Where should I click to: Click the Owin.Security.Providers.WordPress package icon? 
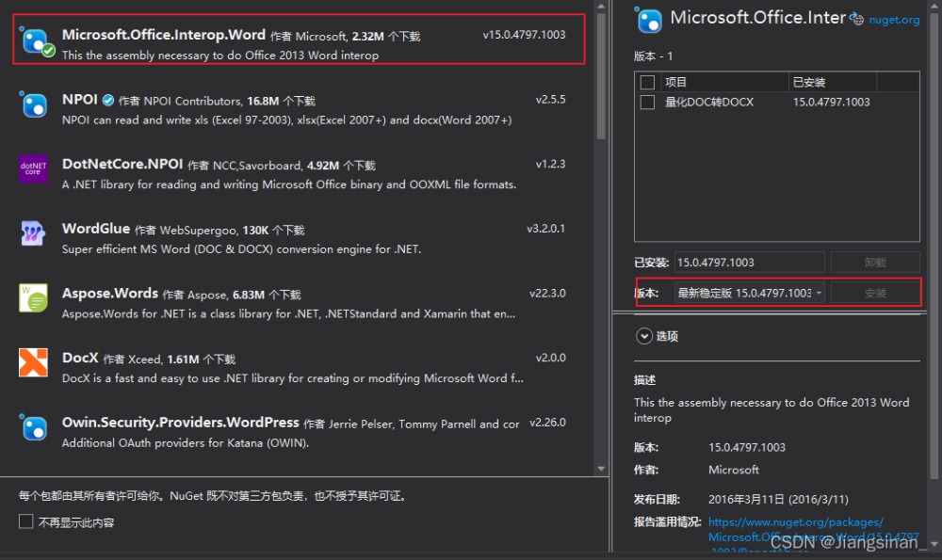coord(34,428)
